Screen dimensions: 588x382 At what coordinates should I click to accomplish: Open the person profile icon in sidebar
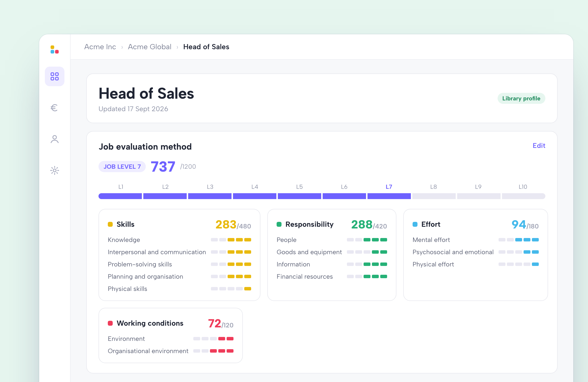[x=55, y=139]
